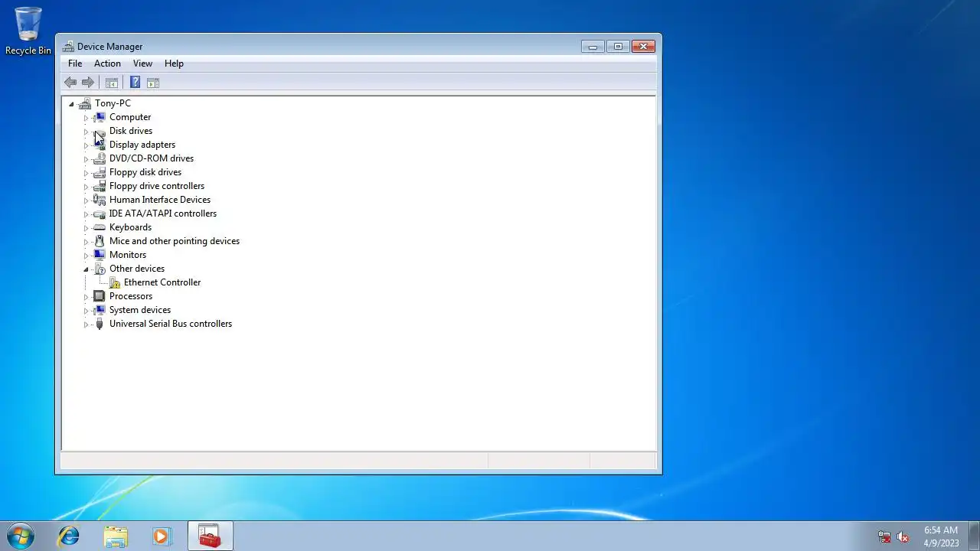Select the Mice and other pointing devices label
The width and height of the screenshot is (980, 551).
pyautogui.click(x=175, y=241)
